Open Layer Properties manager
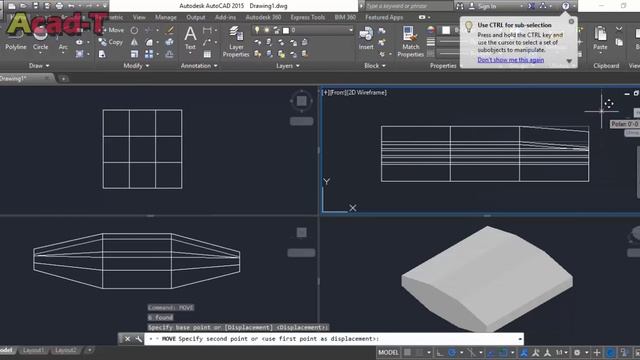The height and width of the screenshot is (360, 640). pyautogui.click(x=236, y=41)
